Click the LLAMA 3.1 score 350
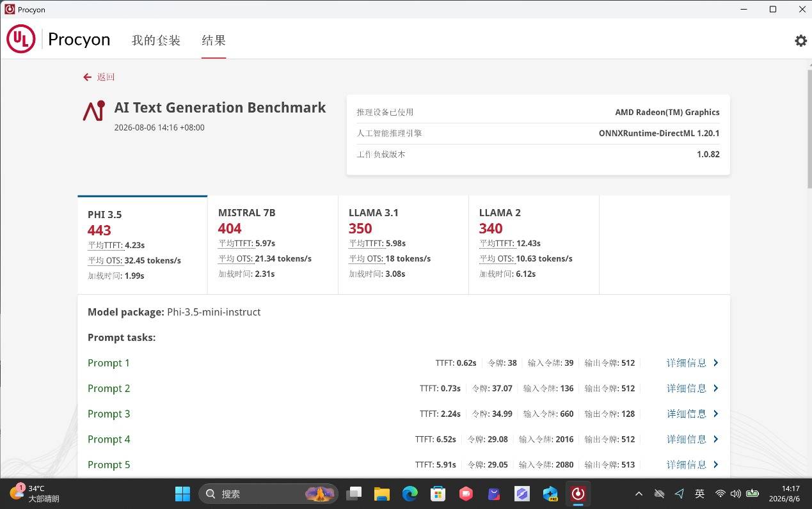This screenshot has width=812, height=509. (x=360, y=228)
